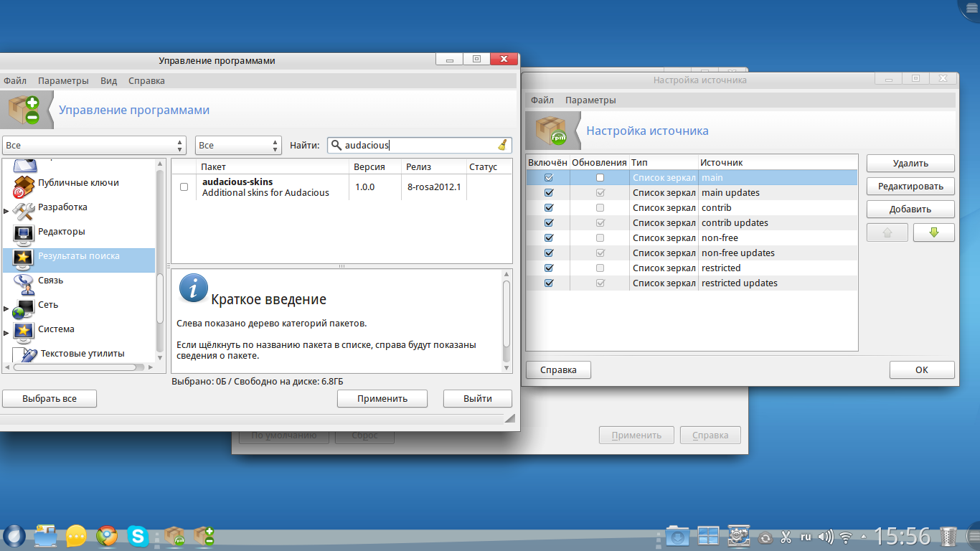Click the Выбрать все button
The image size is (980, 551).
coord(50,398)
